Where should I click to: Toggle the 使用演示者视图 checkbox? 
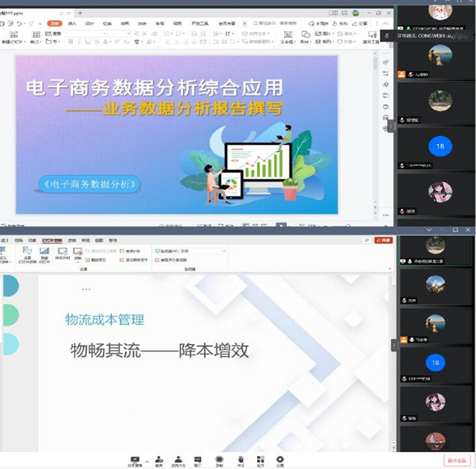coord(158,260)
